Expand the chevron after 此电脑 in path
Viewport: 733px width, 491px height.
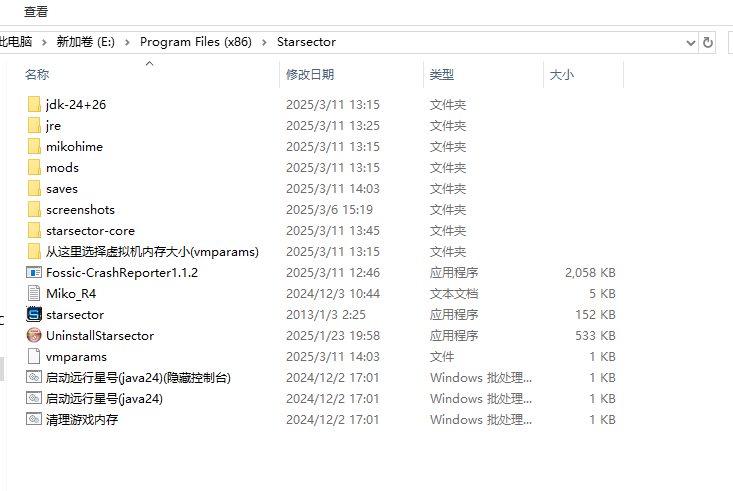(44, 42)
